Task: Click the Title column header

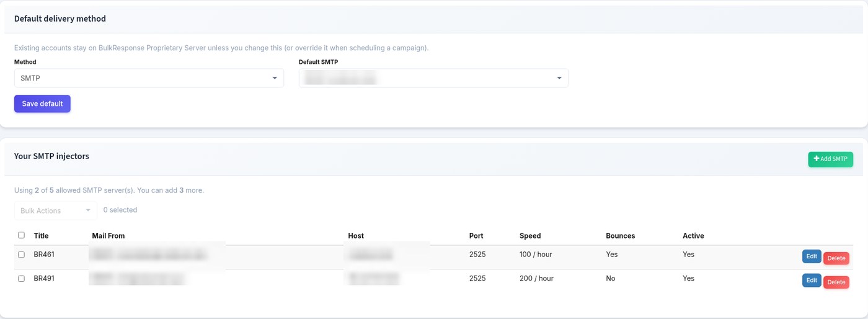Action: click(41, 236)
